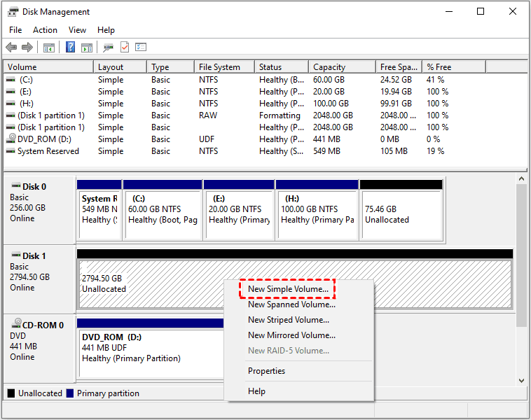This screenshot has height=420, width=531.
Task: Choose New Simple Volume from context menu
Action: pyautogui.click(x=288, y=289)
